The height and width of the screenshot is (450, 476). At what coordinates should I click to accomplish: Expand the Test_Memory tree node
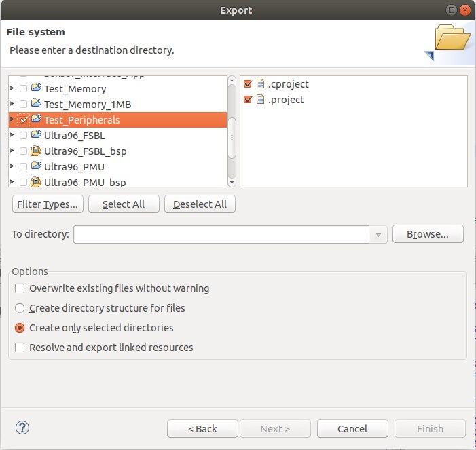point(12,89)
